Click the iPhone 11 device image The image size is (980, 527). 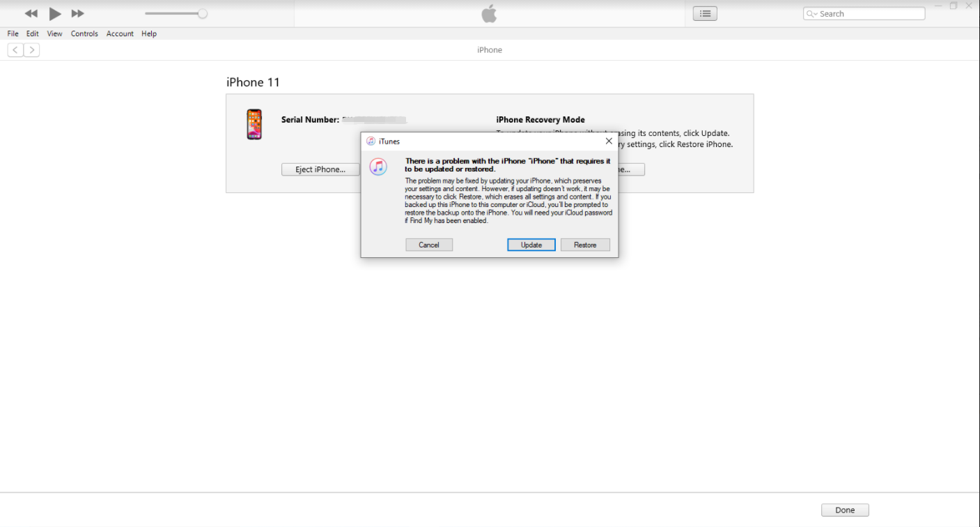pos(254,124)
